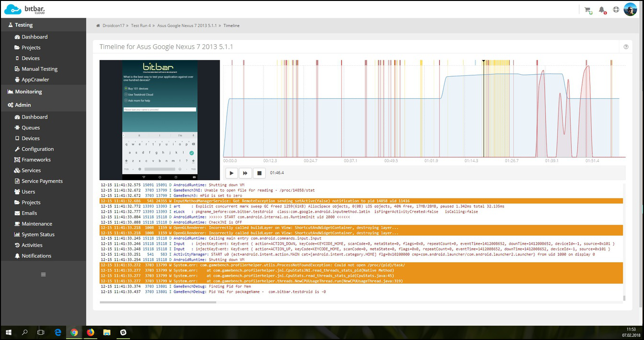Launch Chrome from the Windows taskbar

pyautogui.click(x=74, y=332)
